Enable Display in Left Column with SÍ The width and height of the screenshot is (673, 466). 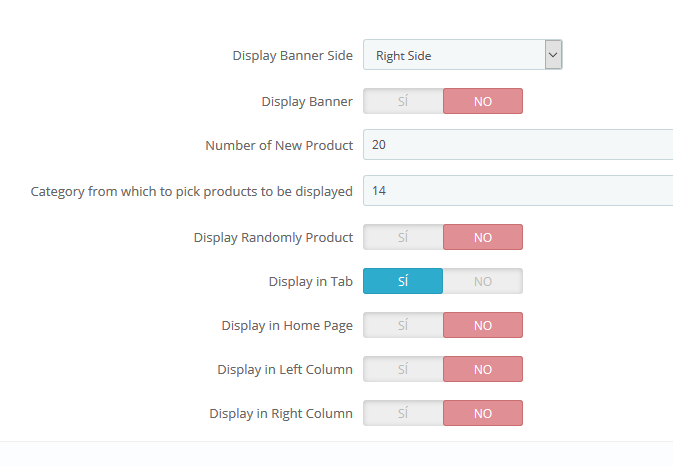[403, 369]
